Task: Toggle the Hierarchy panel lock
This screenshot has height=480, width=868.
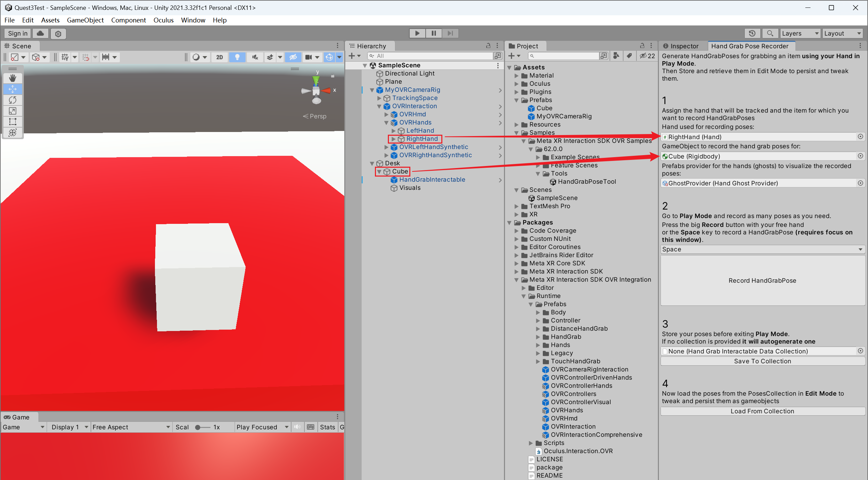Action: [488, 46]
